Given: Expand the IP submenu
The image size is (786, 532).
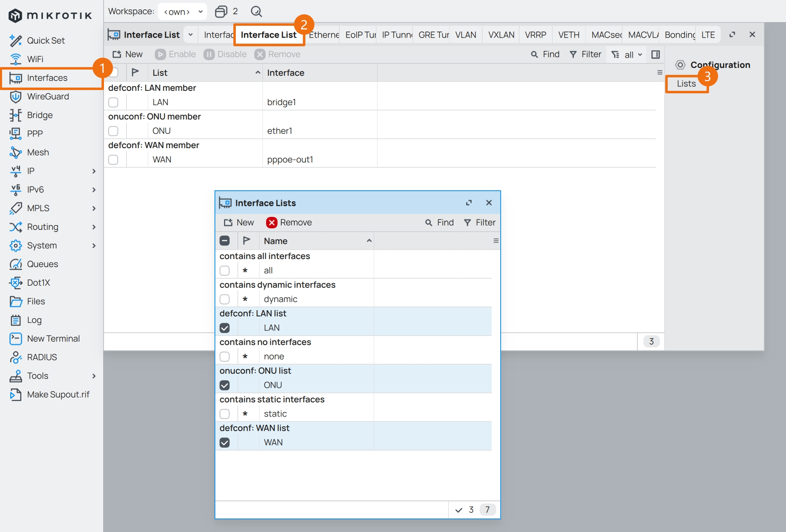Looking at the screenshot, I should click(x=94, y=171).
